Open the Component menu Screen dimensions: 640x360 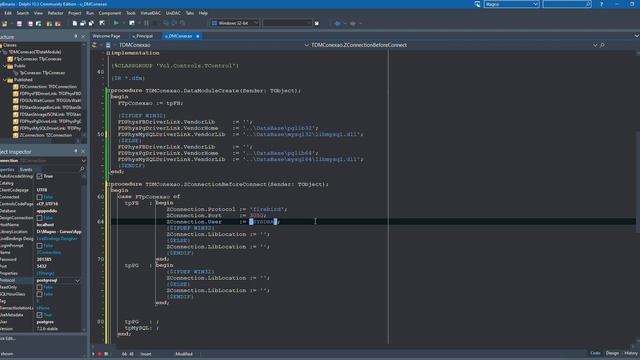(110, 13)
